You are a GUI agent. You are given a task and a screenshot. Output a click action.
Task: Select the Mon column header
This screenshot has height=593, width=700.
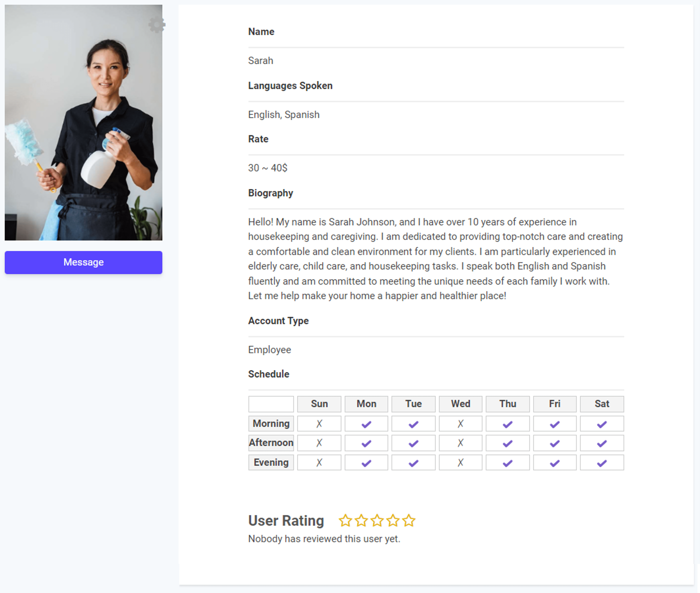point(366,404)
